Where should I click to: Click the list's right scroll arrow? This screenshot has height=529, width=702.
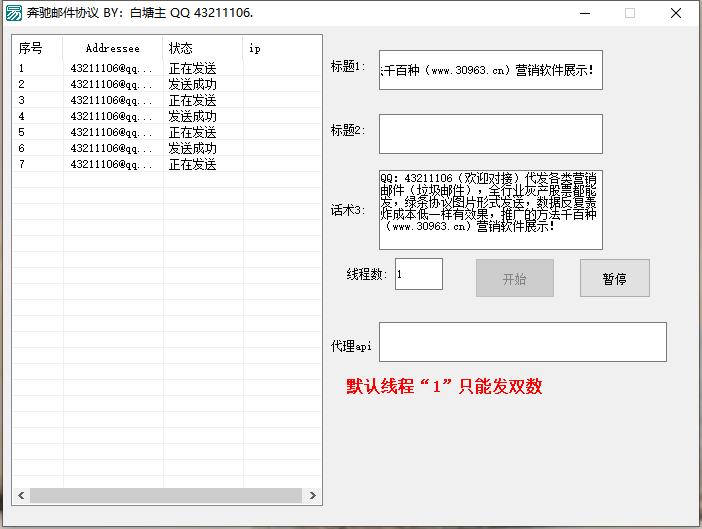pos(312,495)
